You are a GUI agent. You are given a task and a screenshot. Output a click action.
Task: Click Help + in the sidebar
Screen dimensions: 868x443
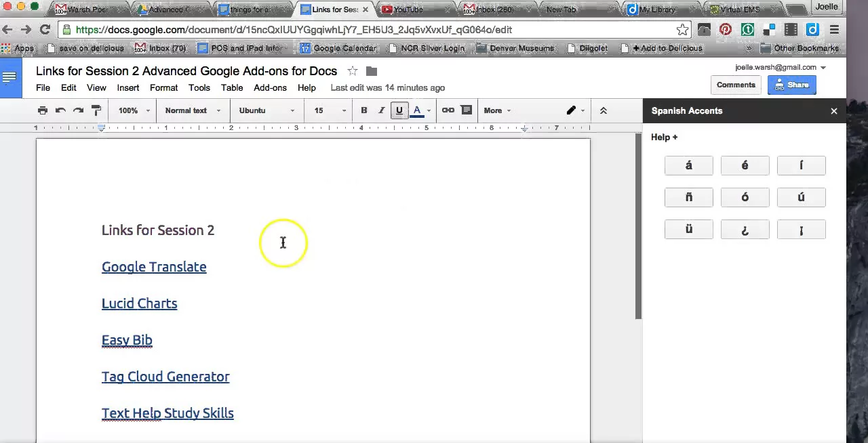665,137
